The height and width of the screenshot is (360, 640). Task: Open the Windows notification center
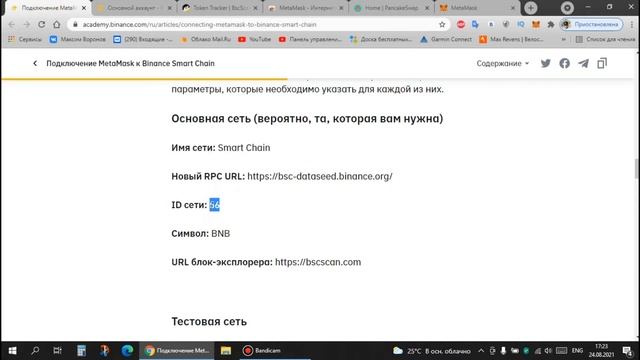click(627, 351)
